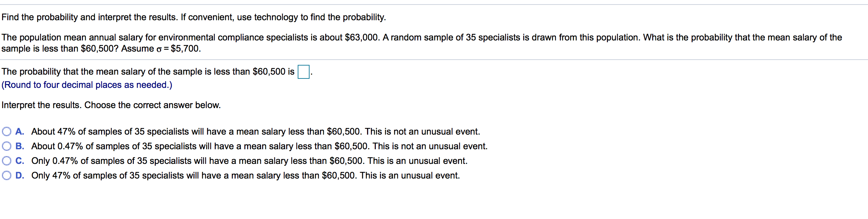Screen dimensions: 868x219
Task: Select radio button for option A
Action: coord(7,131)
